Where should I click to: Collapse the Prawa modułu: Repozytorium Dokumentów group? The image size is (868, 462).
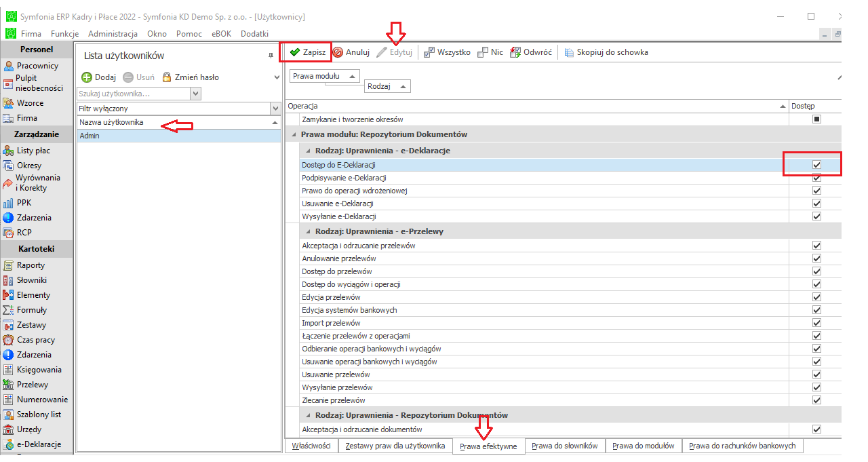[293, 134]
